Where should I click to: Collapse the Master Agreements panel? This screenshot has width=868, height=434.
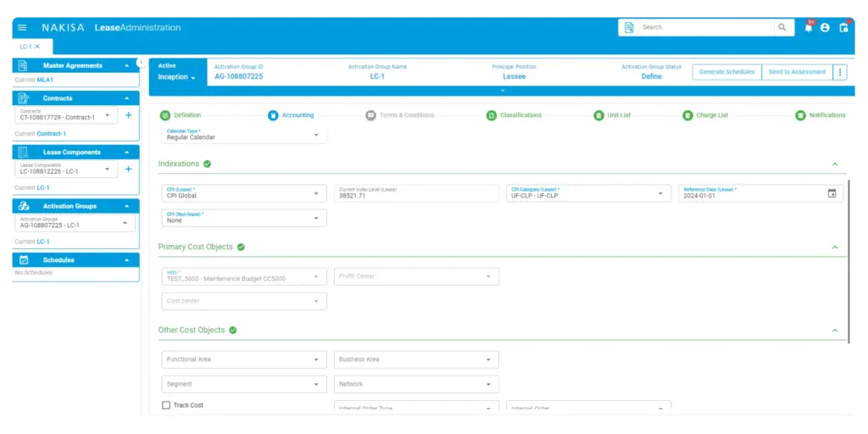click(x=127, y=65)
